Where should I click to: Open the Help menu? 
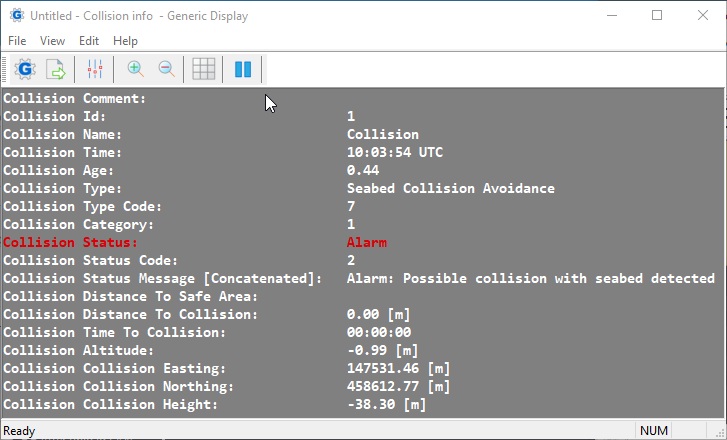pos(125,41)
